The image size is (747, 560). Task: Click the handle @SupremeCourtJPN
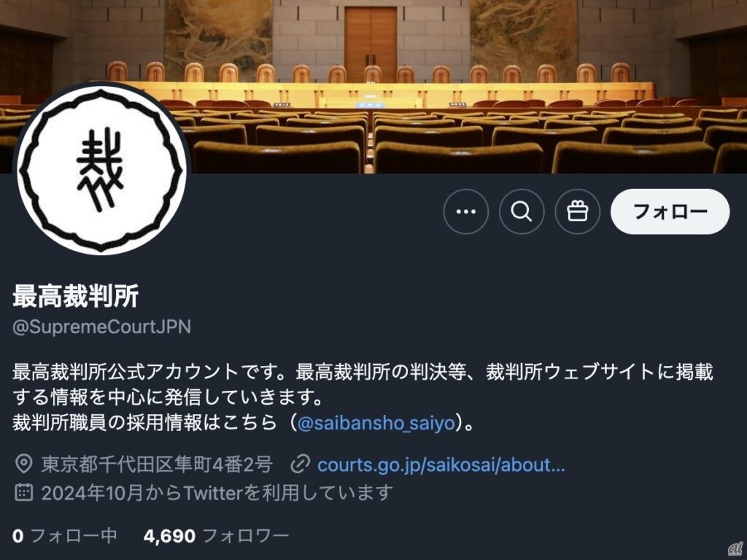[x=101, y=327]
